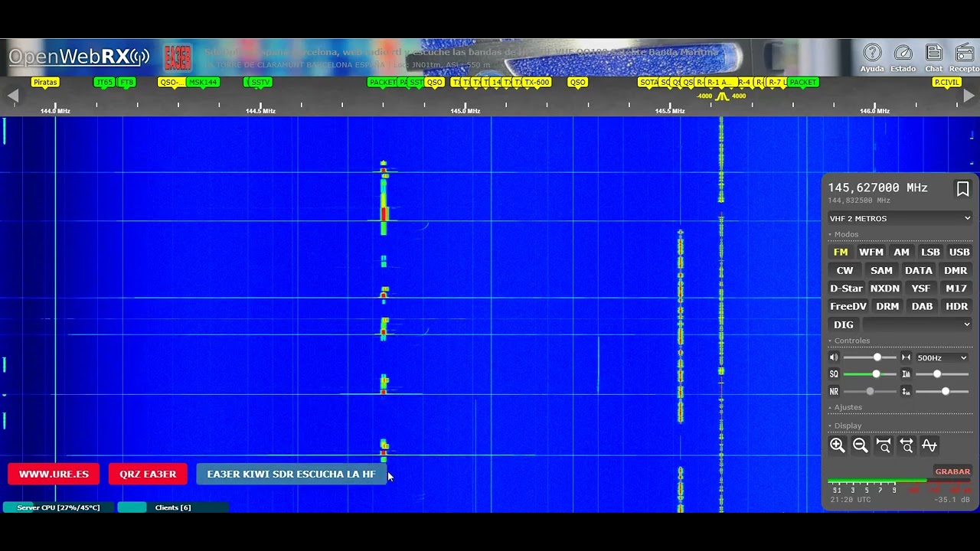Select FM demodulation mode
The width and height of the screenshot is (980, 551).
(841, 253)
